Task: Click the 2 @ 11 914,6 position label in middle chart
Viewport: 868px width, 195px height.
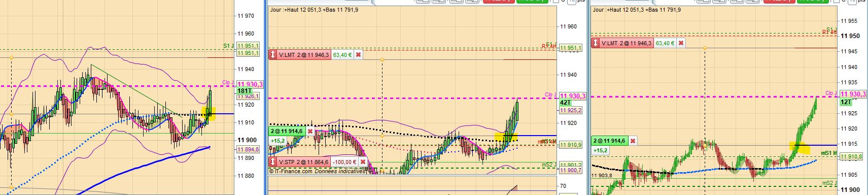Action: tap(287, 132)
